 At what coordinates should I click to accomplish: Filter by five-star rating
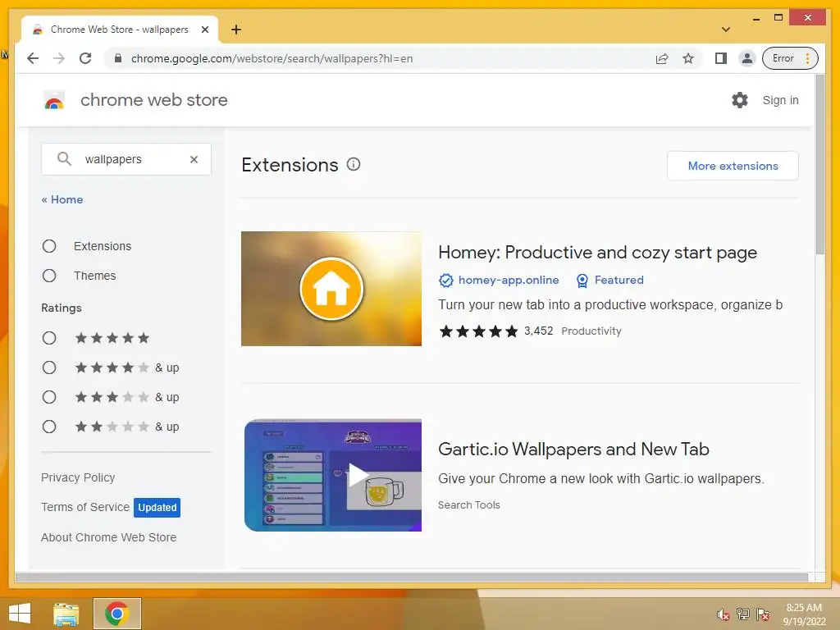pyautogui.click(x=49, y=338)
